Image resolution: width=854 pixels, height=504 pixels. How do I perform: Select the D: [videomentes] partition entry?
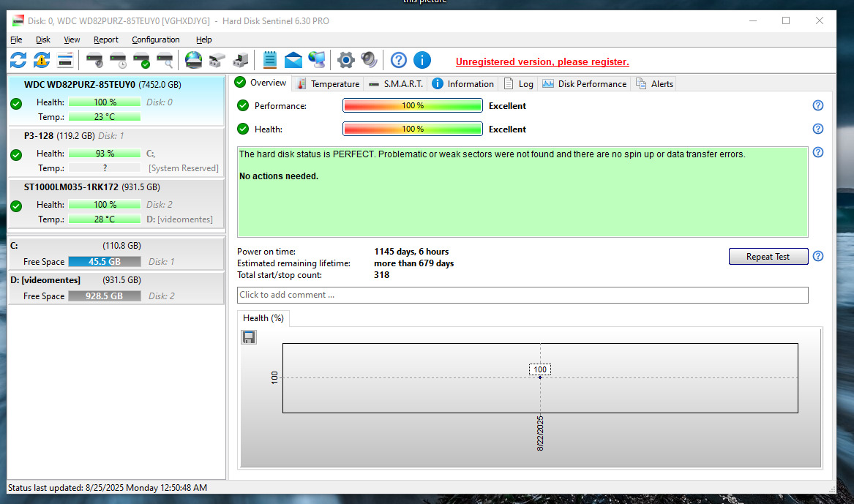coord(116,288)
